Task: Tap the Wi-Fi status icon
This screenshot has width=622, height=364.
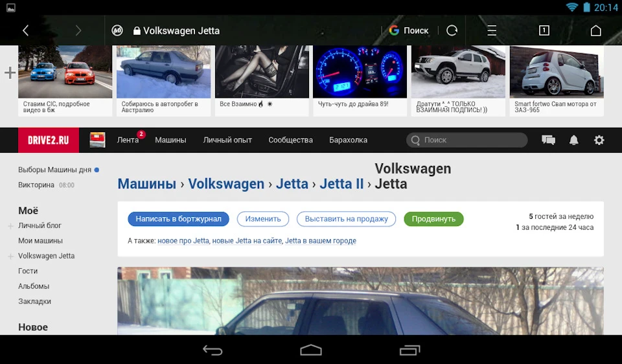Action: [x=571, y=7]
